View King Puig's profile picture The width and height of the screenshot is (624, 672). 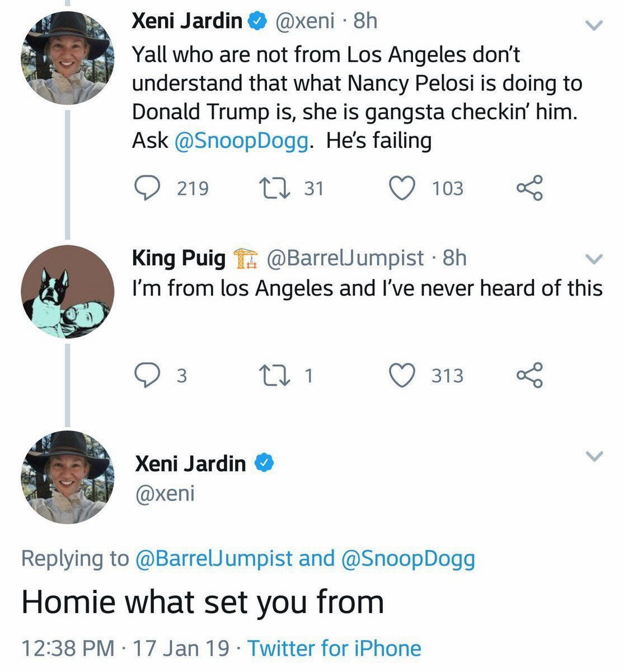tap(68, 292)
